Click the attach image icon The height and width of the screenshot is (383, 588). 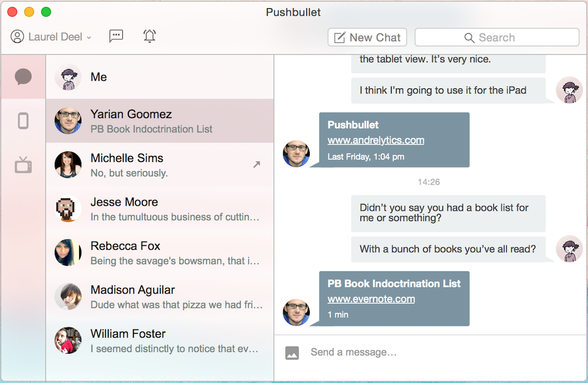(x=292, y=353)
